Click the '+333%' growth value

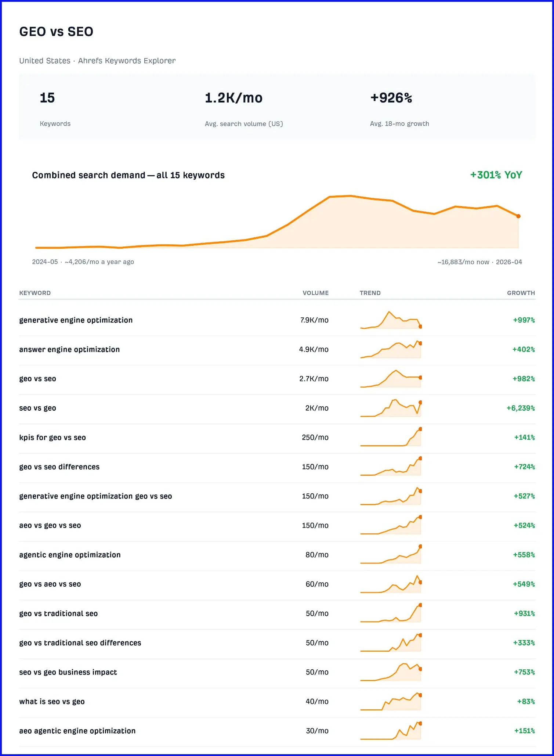(x=524, y=643)
